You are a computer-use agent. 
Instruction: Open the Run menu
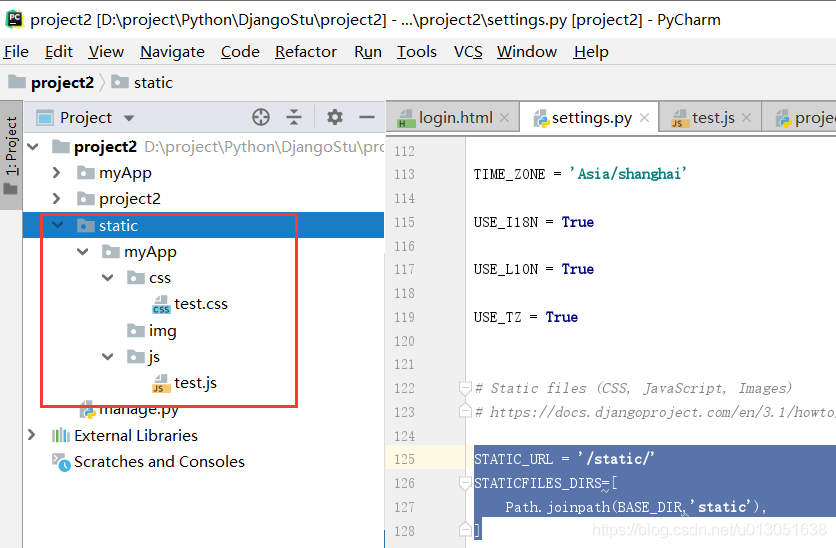[x=368, y=52]
